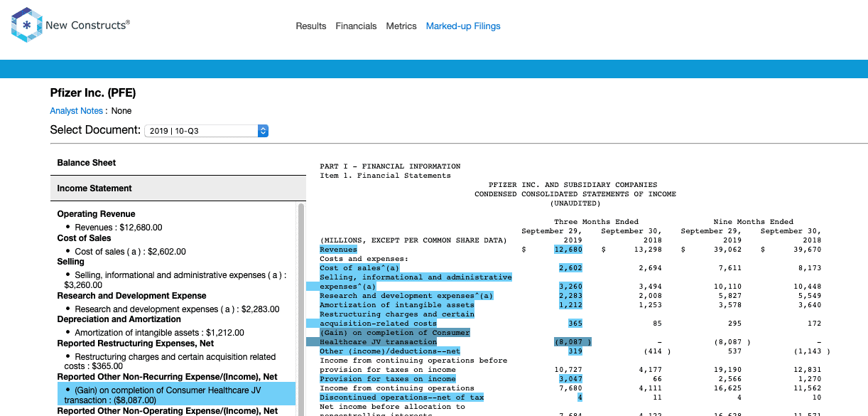Click the 10,727 income before taxes figure
This screenshot has height=416, width=868.
pyautogui.click(x=568, y=370)
